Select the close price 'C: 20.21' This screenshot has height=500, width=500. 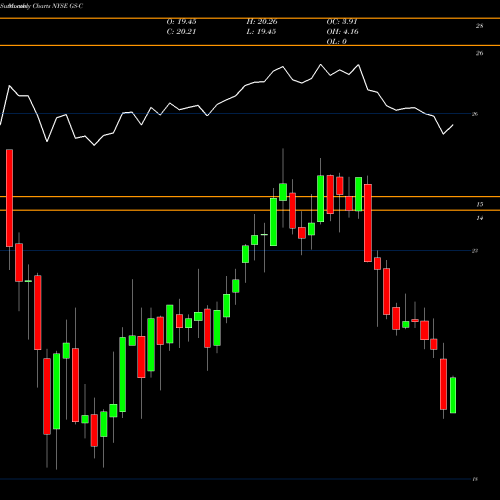(x=181, y=32)
